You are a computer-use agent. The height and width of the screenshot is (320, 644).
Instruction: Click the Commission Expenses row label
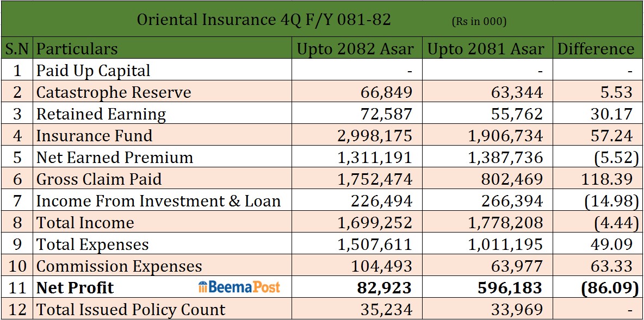(x=119, y=266)
